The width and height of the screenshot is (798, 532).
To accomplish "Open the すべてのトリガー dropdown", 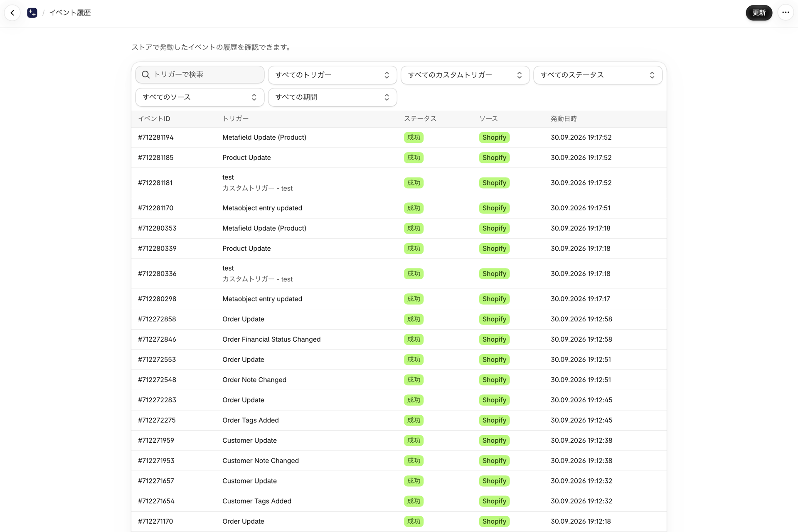I will (332, 75).
